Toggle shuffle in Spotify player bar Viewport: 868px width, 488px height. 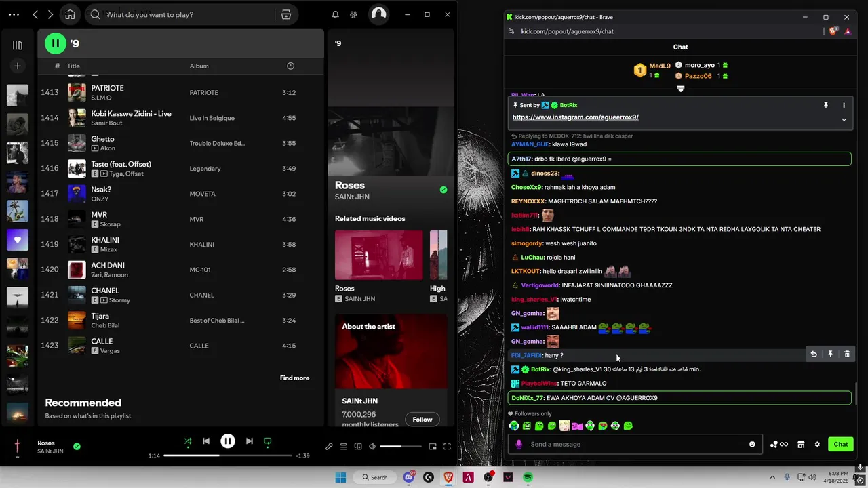[188, 441]
